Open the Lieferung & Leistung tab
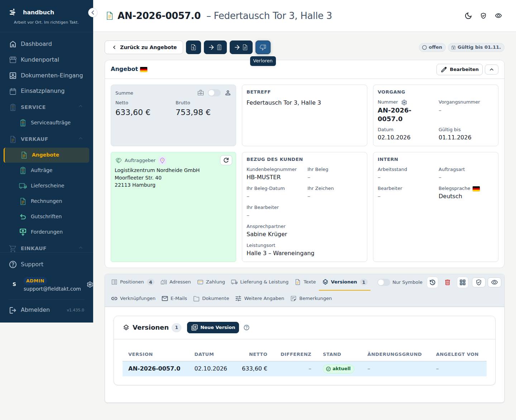The width and height of the screenshot is (516, 420). point(260,282)
